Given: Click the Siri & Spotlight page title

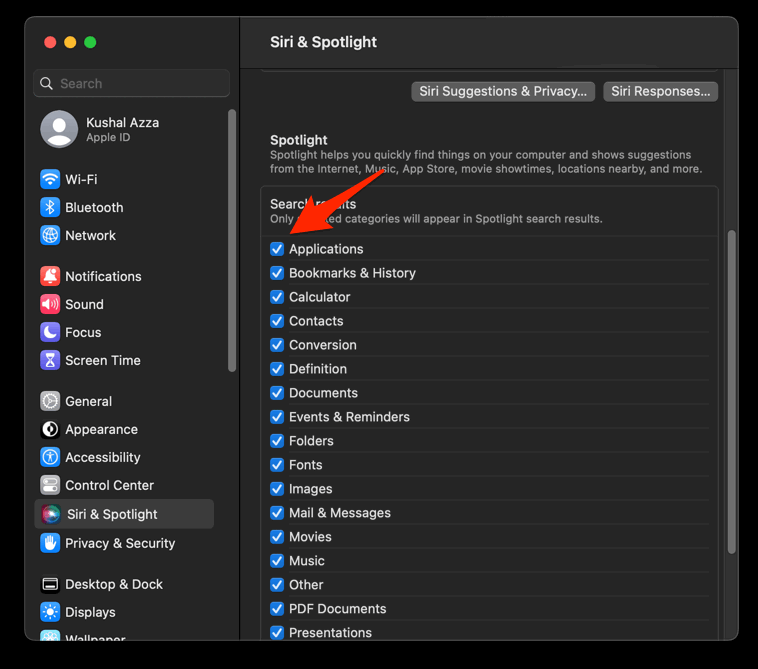Looking at the screenshot, I should click(323, 42).
